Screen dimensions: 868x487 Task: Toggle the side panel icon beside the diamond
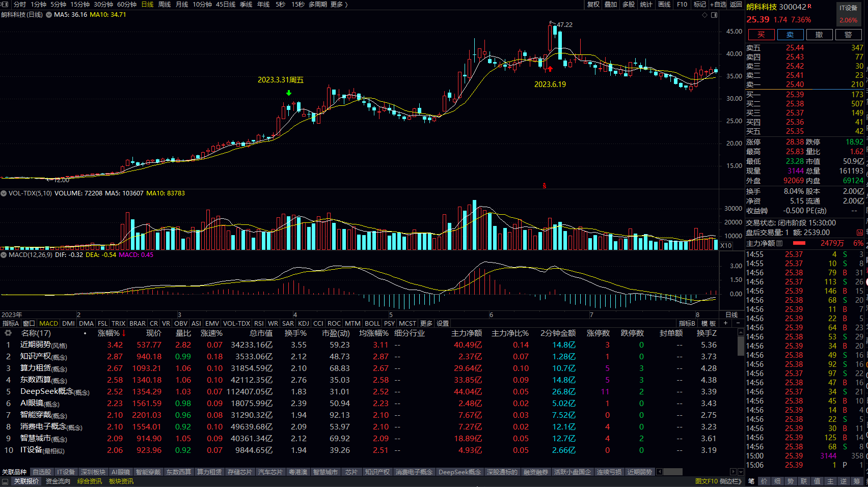click(x=714, y=15)
